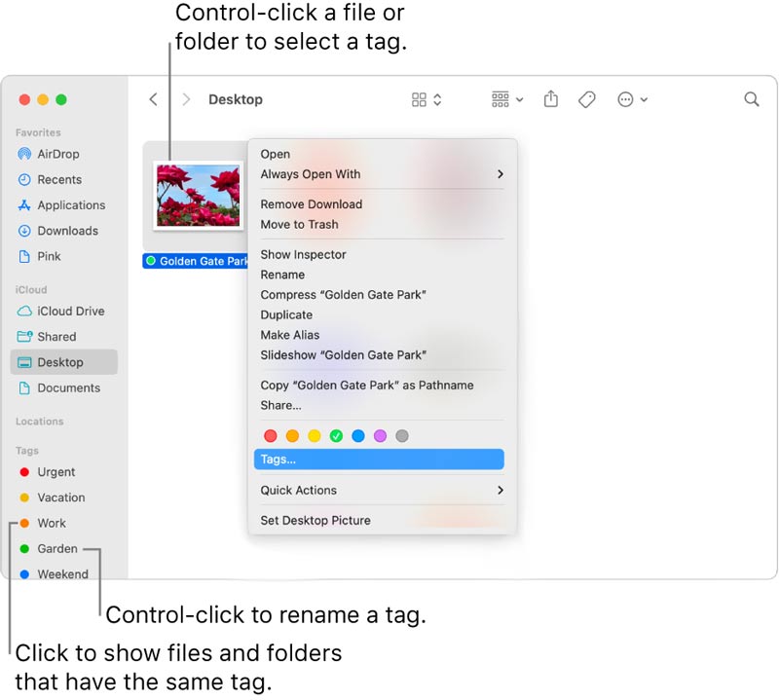
Task: Click the Locations sidebar heading
Action: point(39,422)
